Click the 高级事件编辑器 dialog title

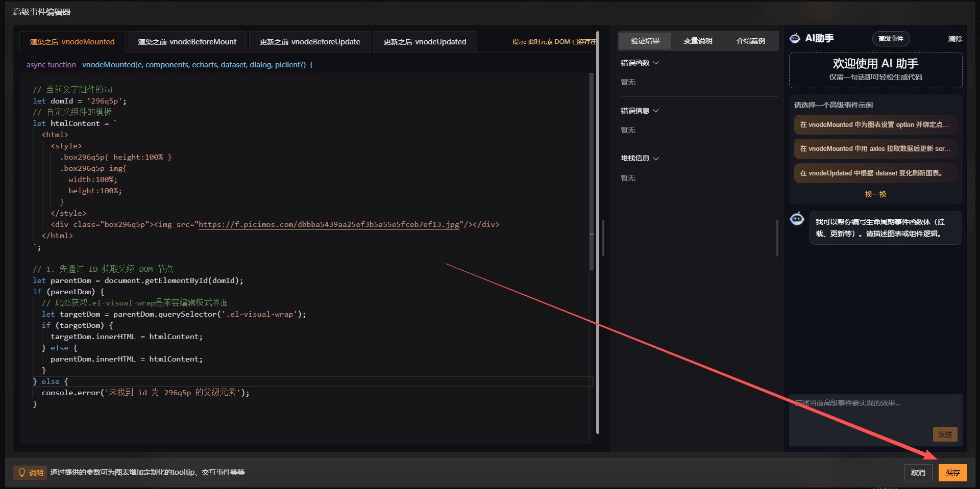click(x=42, y=12)
